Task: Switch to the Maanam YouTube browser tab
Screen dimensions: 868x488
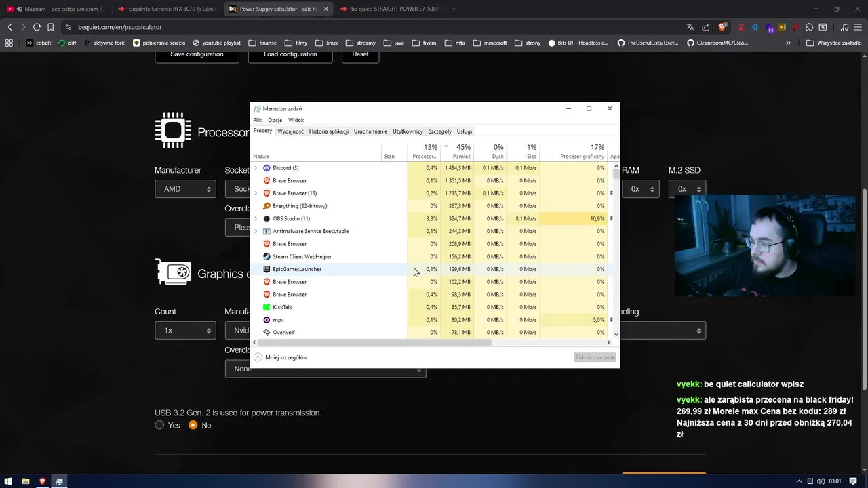Action: click(56, 9)
